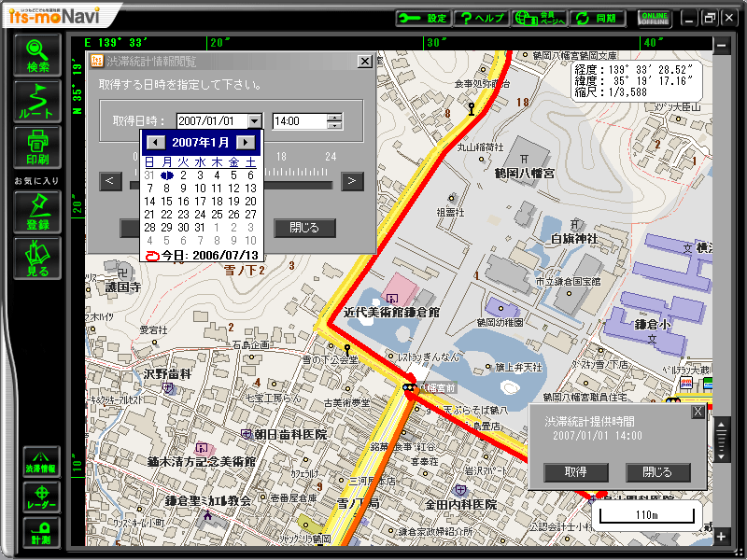747x560 pixels.
Task: Click the red circle today icon in calendar
Action: pyautogui.click(x=152, y=256)
